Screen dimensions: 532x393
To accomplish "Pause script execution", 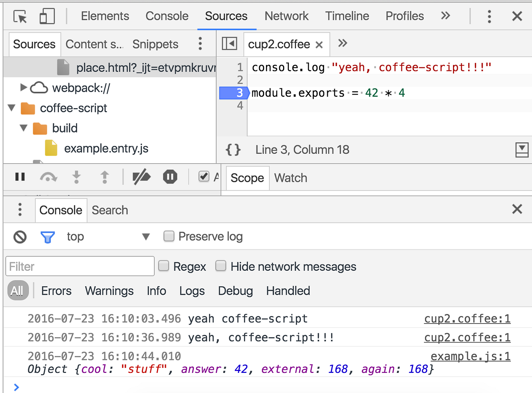I will pos(20,177).
